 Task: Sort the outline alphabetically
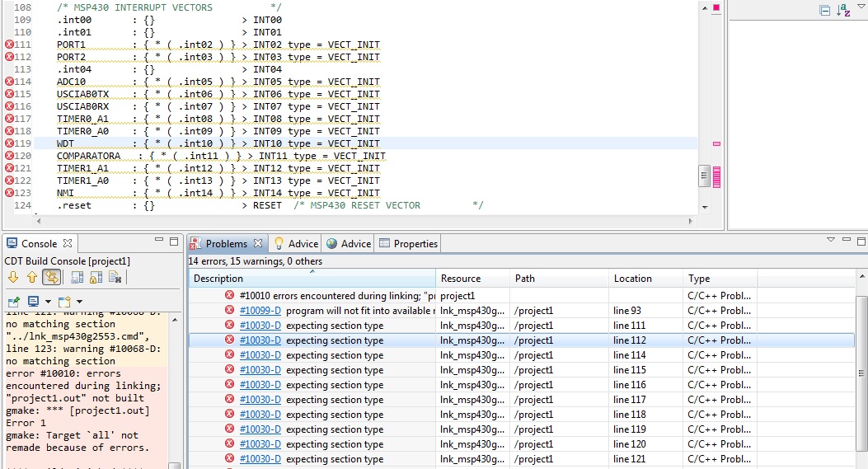click(x=843, y=10)
